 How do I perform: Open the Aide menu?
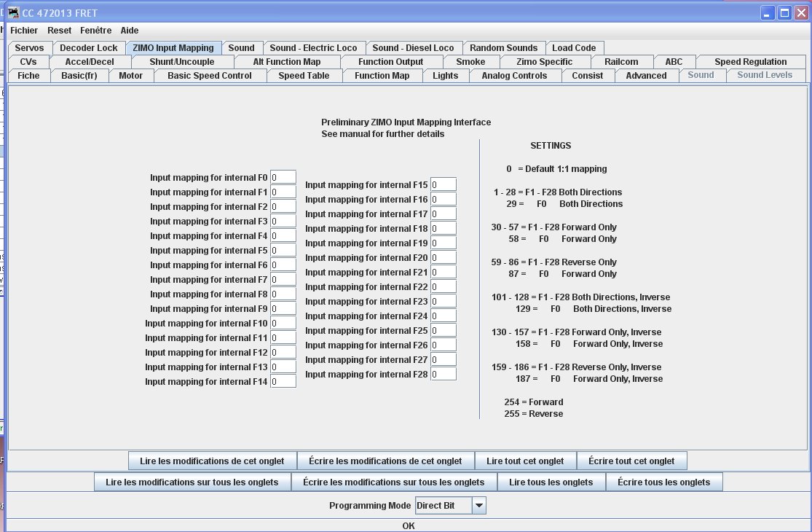coord(130,31)
